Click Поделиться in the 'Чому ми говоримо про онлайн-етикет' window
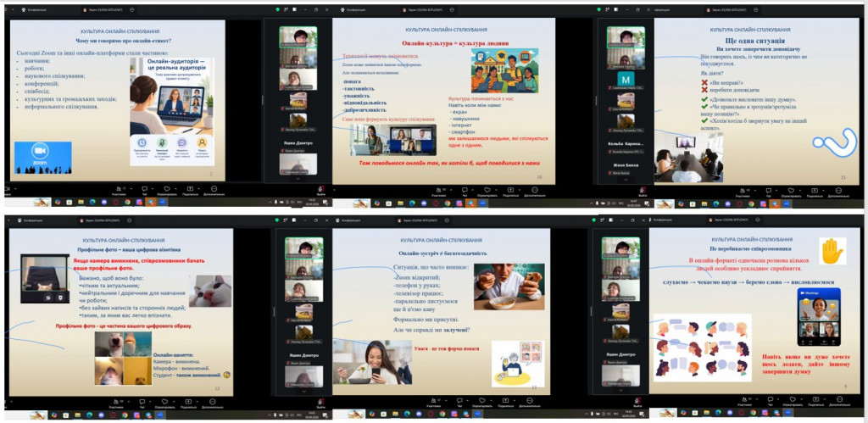Screen dimensions: 868x423 (191, 192)
